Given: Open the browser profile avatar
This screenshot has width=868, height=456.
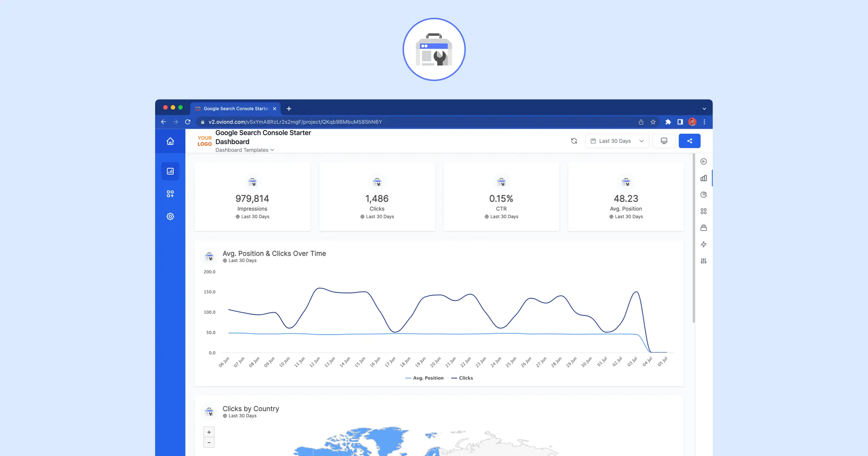Looking at the screenshot, I should [x=692, y=122].
